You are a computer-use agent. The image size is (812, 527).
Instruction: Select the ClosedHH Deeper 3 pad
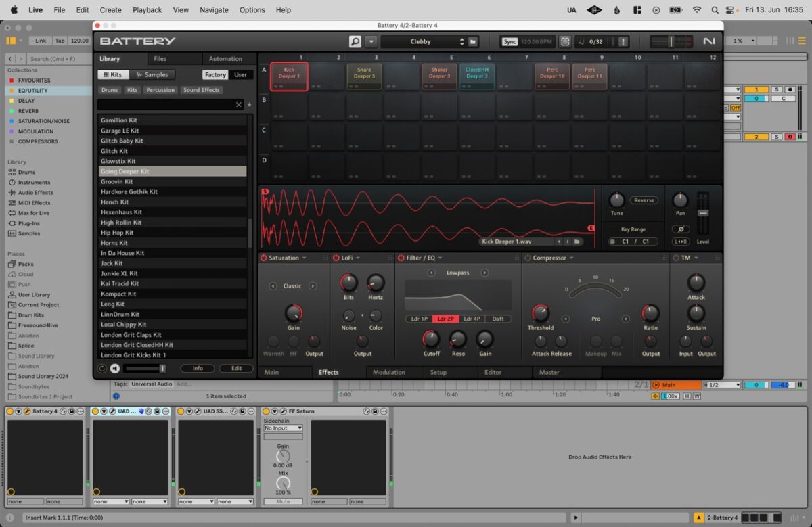(476, 76)
